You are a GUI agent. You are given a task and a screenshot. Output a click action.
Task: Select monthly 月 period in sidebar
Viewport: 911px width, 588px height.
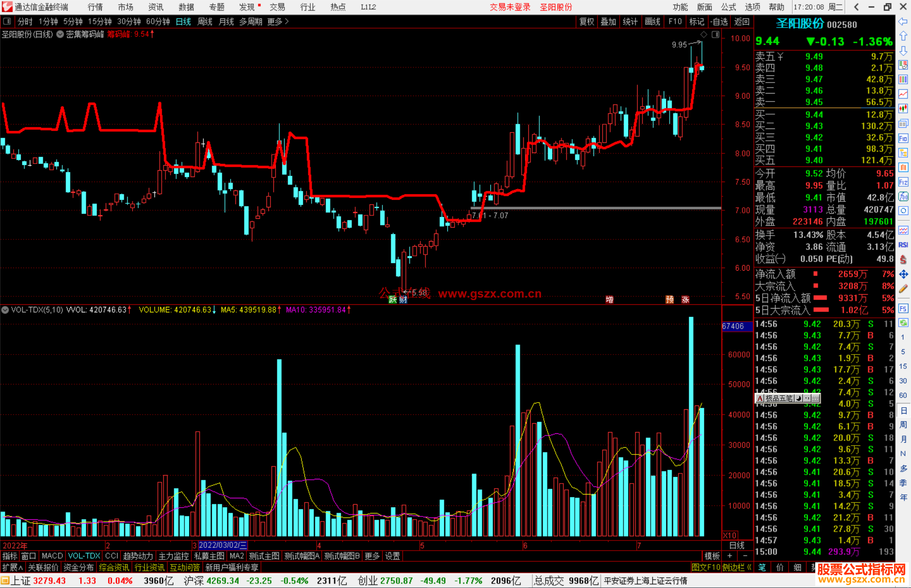pyautogui.click(x=903, y=439)
